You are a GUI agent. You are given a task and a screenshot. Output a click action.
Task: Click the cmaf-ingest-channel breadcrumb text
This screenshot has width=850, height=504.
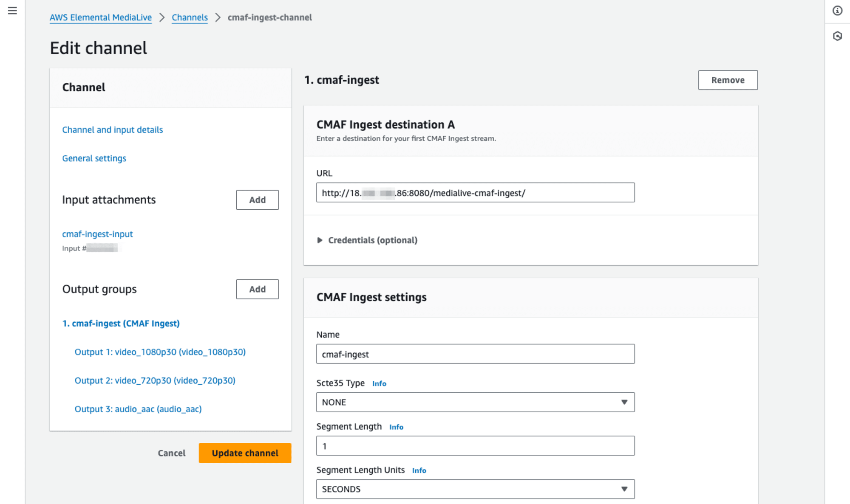[270, 17]
